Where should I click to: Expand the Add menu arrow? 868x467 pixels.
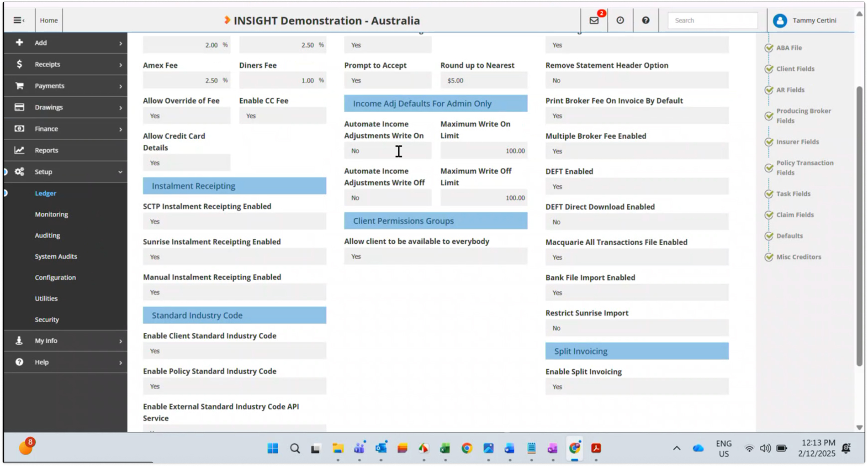click(121, 43)
